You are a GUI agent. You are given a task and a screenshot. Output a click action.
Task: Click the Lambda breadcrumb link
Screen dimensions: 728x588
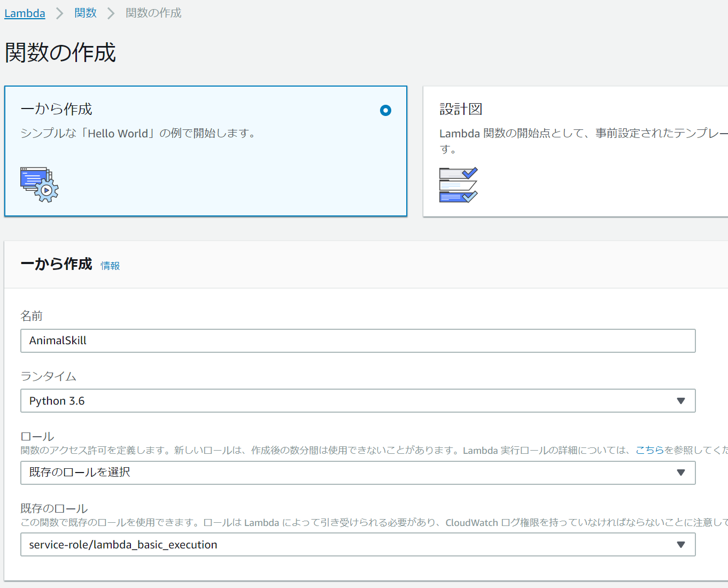pos(25,13)
